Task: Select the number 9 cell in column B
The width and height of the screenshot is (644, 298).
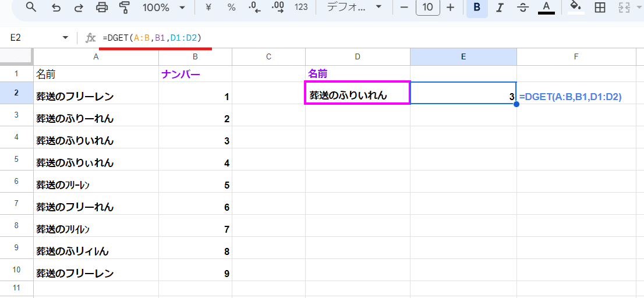Action: click(196, 271)
